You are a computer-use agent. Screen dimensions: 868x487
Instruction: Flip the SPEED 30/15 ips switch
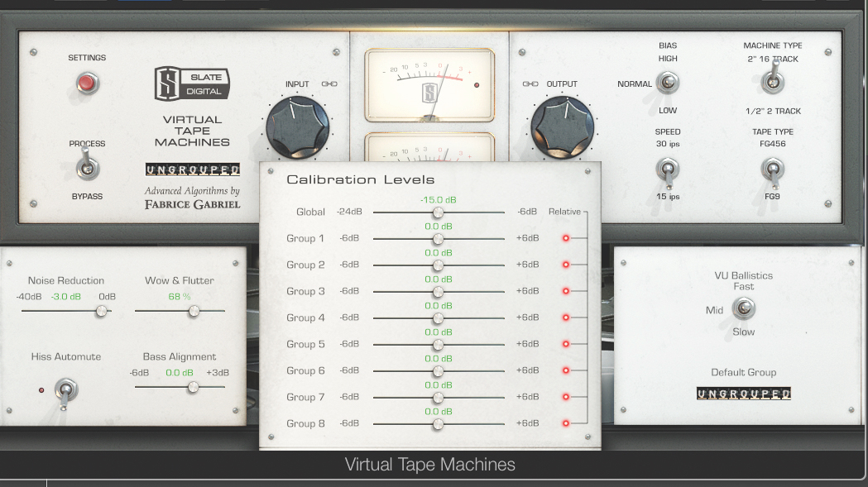(668, 171)
